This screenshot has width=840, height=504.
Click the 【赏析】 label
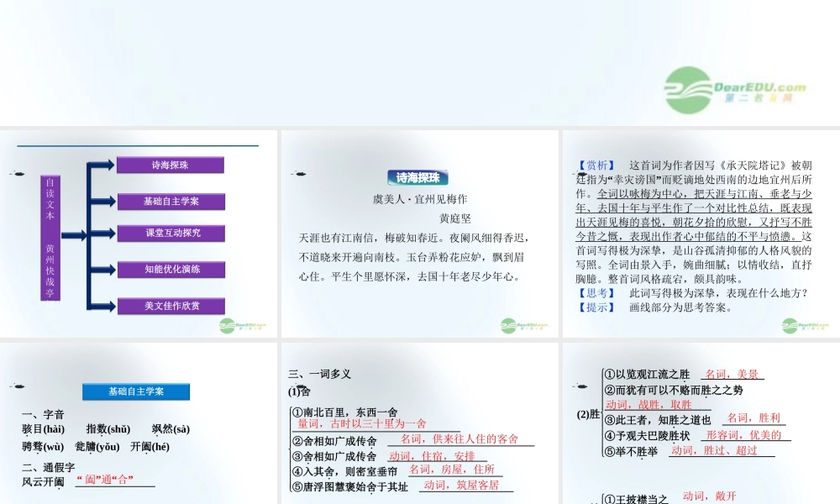tap(596, 165)
